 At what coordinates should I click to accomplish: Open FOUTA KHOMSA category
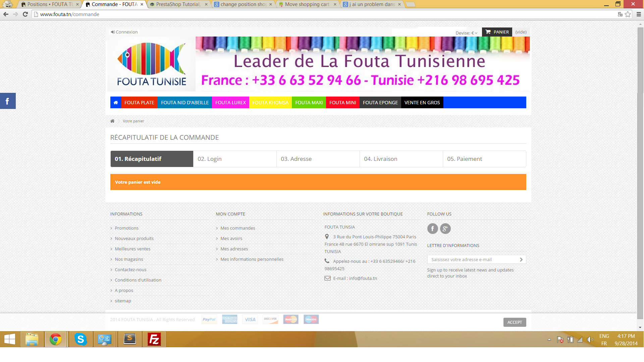point(270,103)
